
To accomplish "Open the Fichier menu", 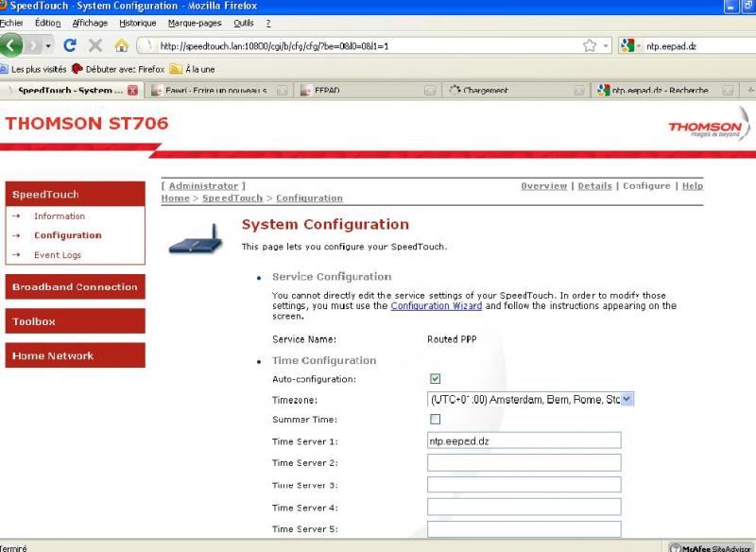I will tap(11, 23).
